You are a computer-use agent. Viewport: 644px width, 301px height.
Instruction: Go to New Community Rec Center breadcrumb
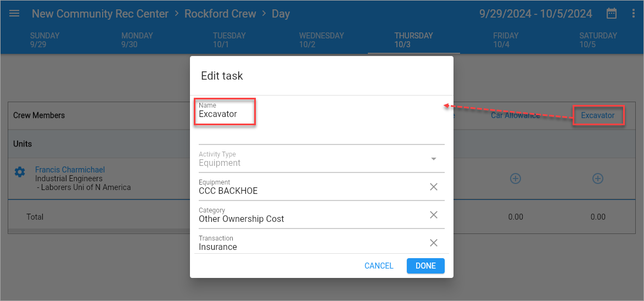pyautogui.click(x=100, y=14)
